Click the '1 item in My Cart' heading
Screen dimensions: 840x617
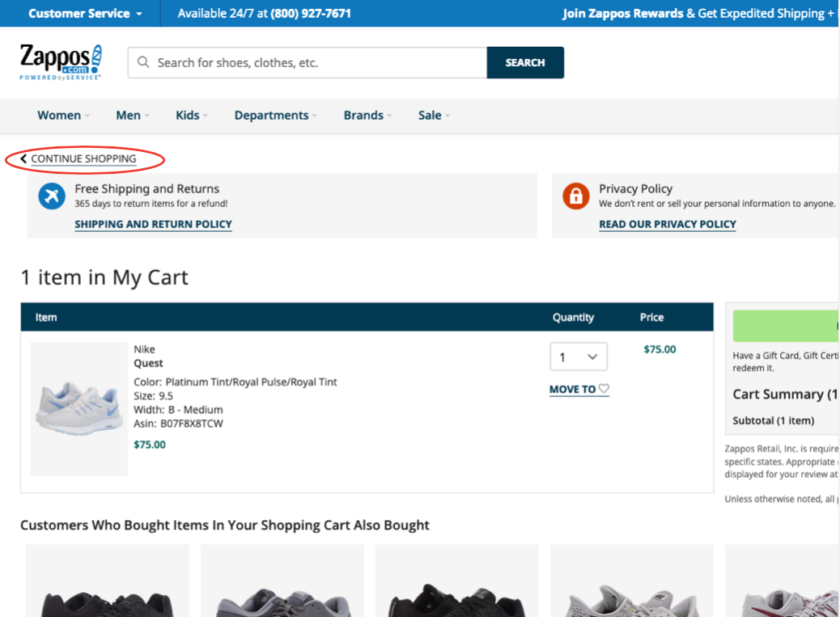104,277
